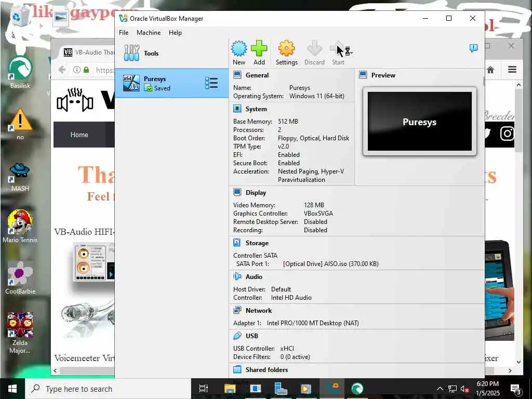Open the MASH desktop shortcut

click(20, 177)
